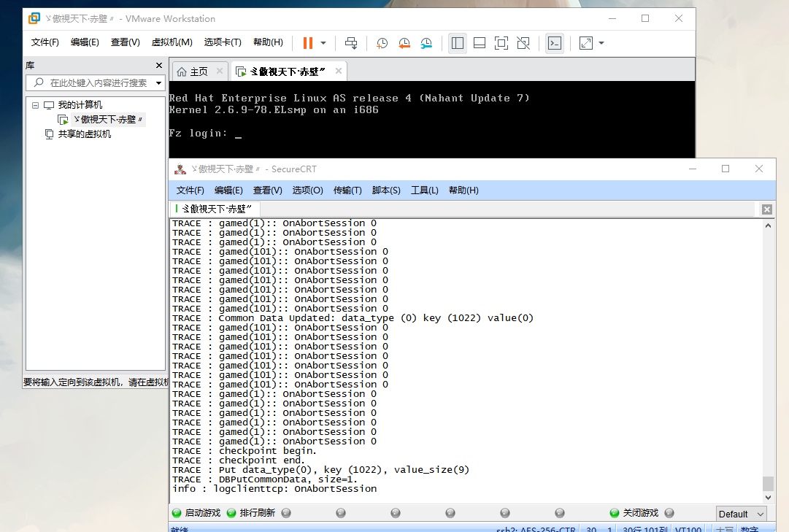Collapse the 我的计算机 tree node

(35, 105)
